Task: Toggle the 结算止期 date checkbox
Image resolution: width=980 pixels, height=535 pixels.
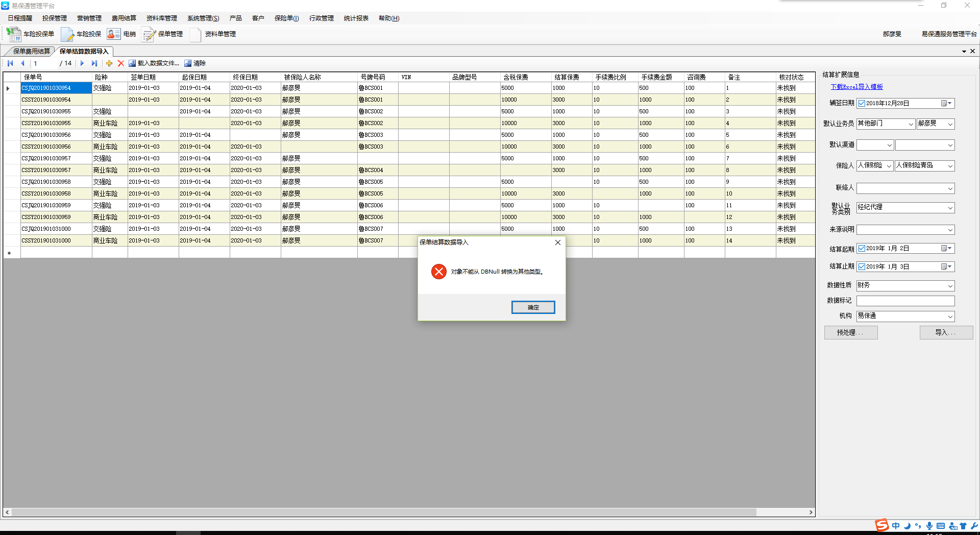Action: 862,267
